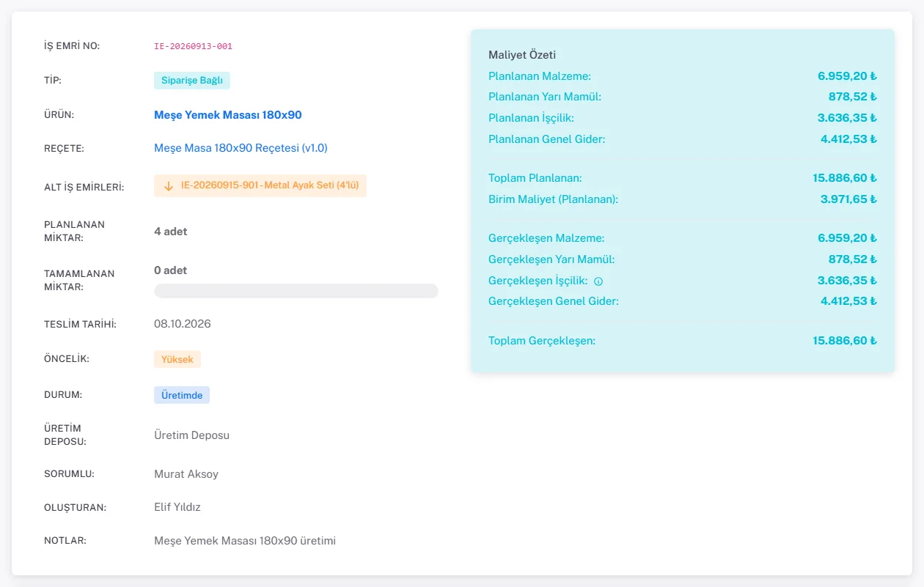The width and height of the screenshot is (924, 587).
Task: Click the Toplam Planlanan amount 15.886,60 ₺
Action: pyautogui.click(x=845, y=178)
